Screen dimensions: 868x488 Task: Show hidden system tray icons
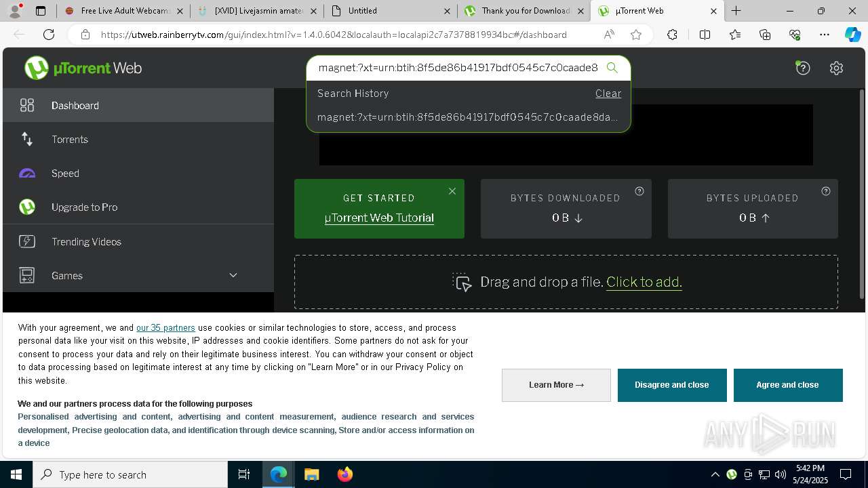point(715,474)
